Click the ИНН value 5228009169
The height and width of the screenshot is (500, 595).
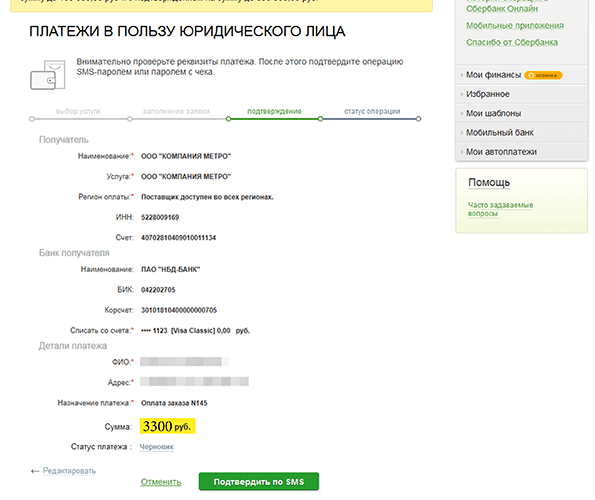(160, 217)
